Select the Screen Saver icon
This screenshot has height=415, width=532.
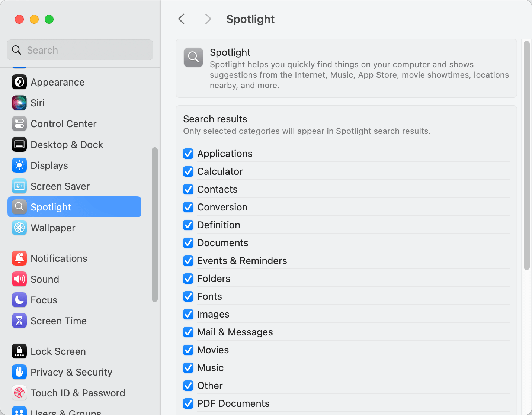point(19,186)
